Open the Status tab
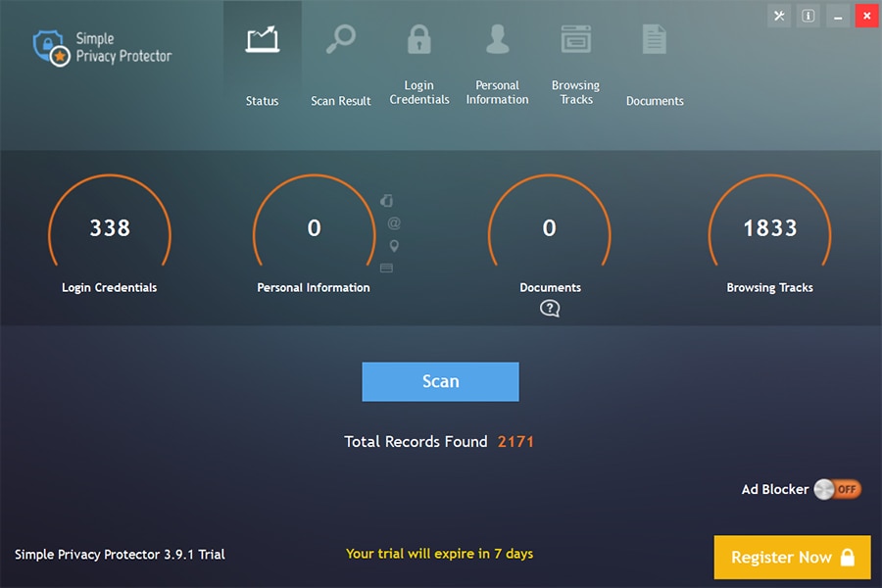Screen dimensions: 882x588 (262, 66)
